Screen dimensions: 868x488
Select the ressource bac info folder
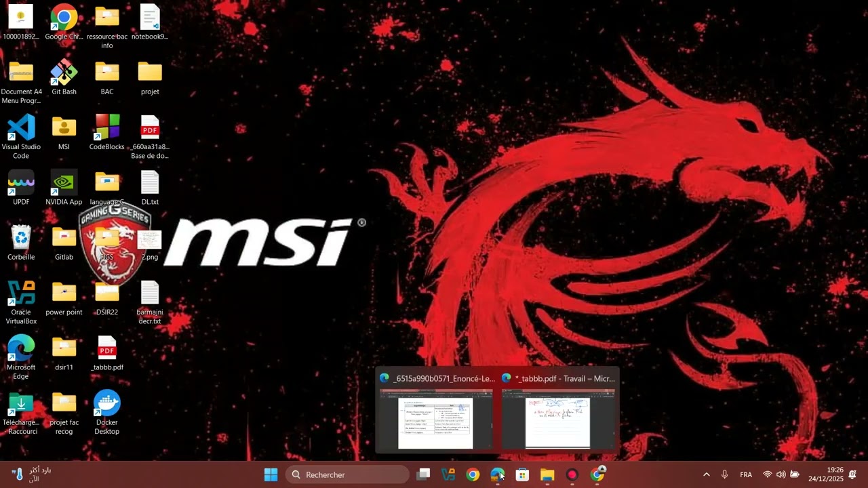coord(107,26)
